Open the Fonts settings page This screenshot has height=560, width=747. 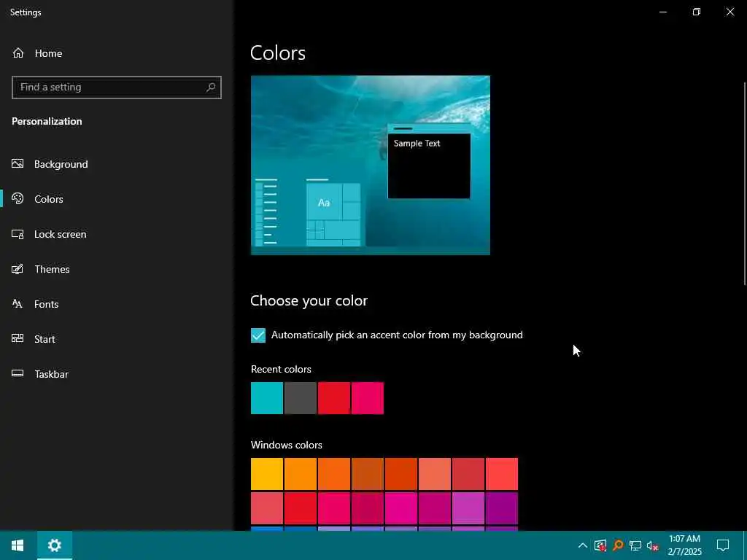click(35, 304)
